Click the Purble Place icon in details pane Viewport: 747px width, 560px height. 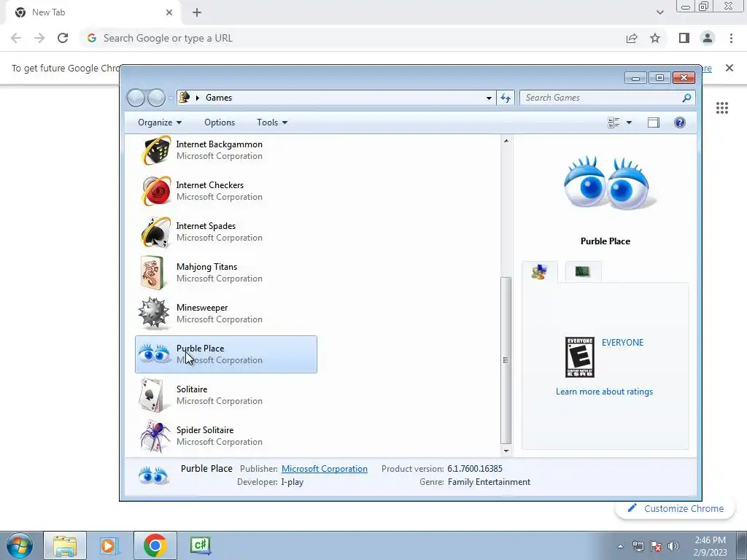point(153,475)
